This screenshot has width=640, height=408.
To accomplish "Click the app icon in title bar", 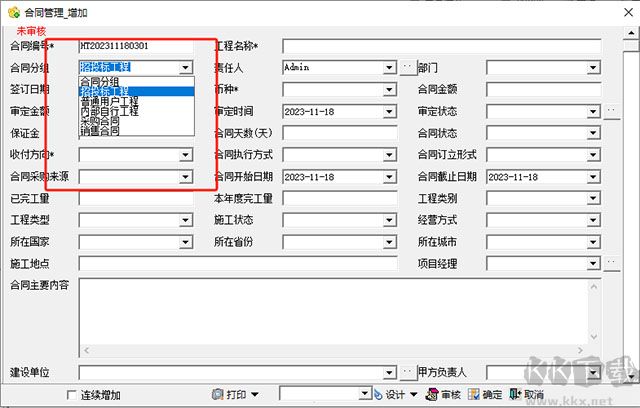I will pyautogui.click(x=13, y=12).
